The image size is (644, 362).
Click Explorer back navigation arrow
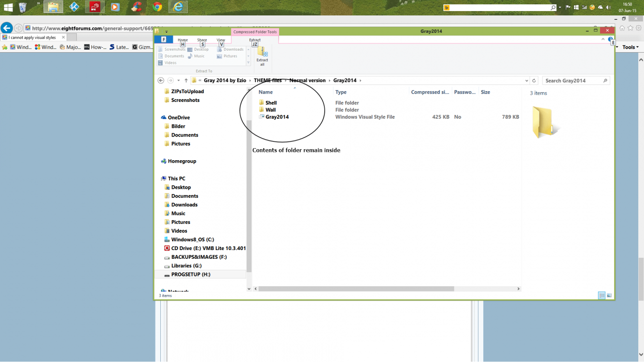point(161,81)
